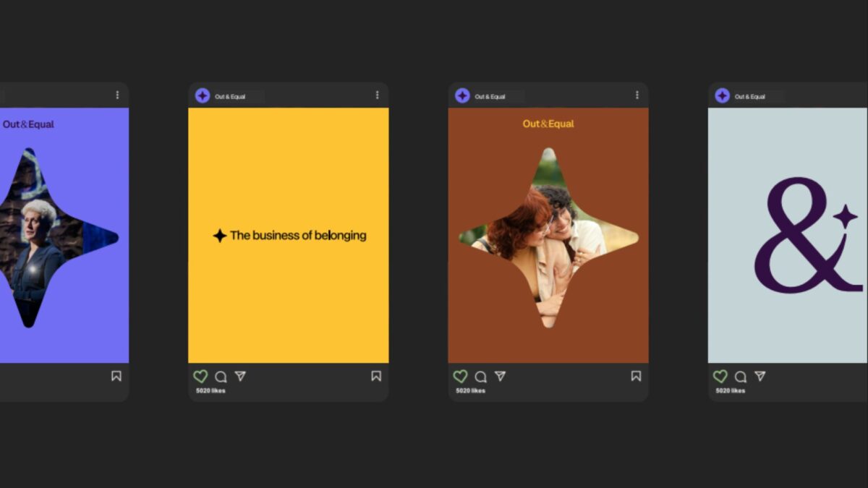Click comment bubble under the brown post
Image resolution: width=868 pixels, height=488 pixels.
click(480, 377)
